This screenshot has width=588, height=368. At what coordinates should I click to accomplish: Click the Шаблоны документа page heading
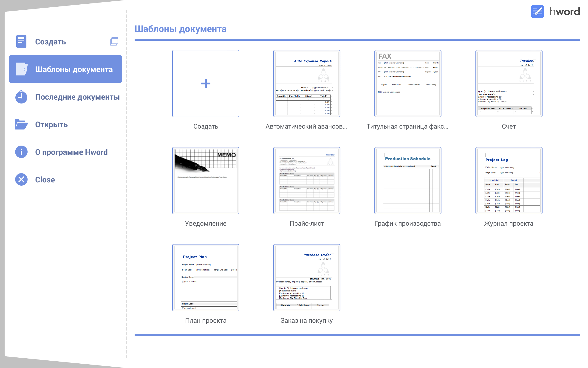[181, 29]
